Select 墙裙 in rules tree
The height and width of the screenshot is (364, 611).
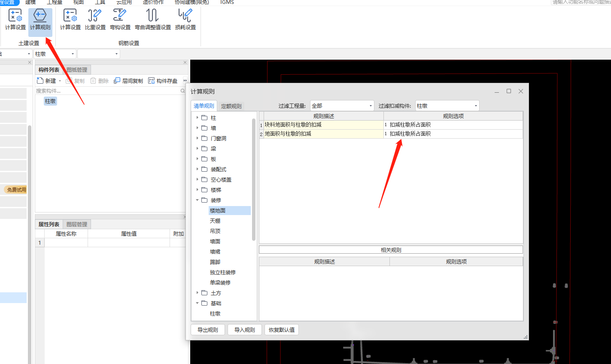215,252
